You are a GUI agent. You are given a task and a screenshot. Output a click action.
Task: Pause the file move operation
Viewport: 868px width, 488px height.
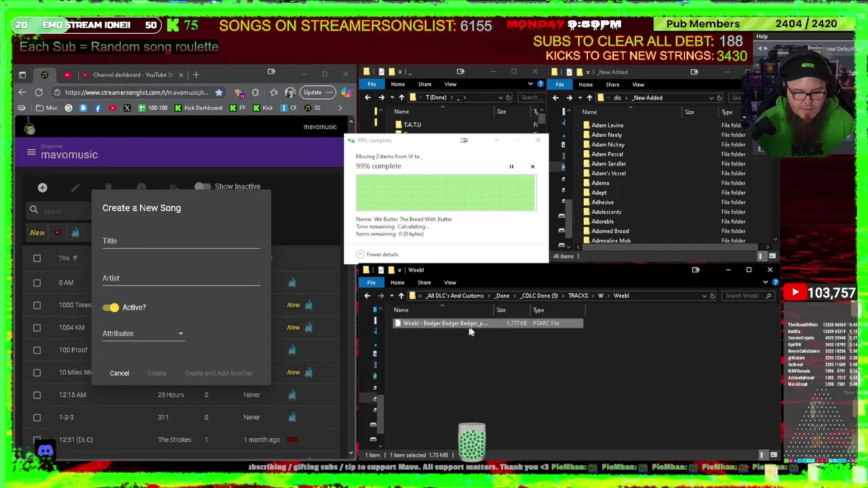coord(511,166)
